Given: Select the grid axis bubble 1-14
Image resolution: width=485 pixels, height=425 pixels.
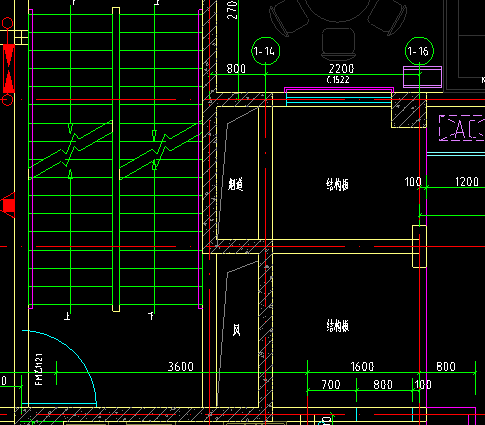Looking at the screenshot, I should click(265, 51).
